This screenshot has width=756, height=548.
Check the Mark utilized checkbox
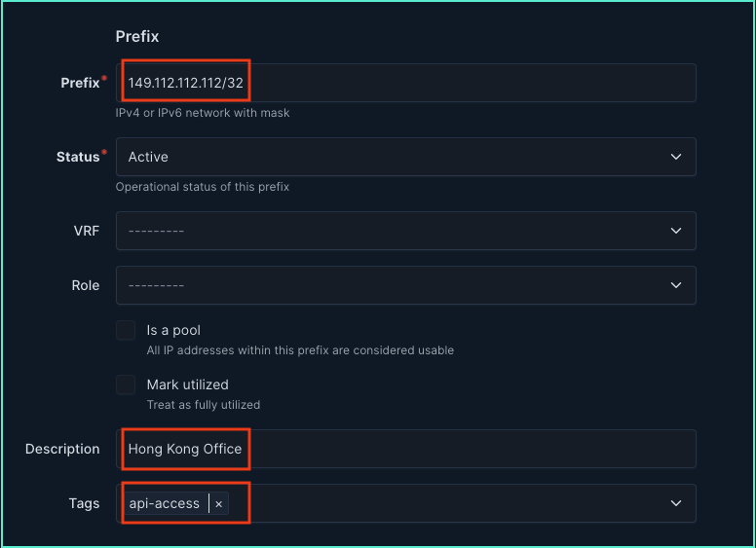[126, 385]
